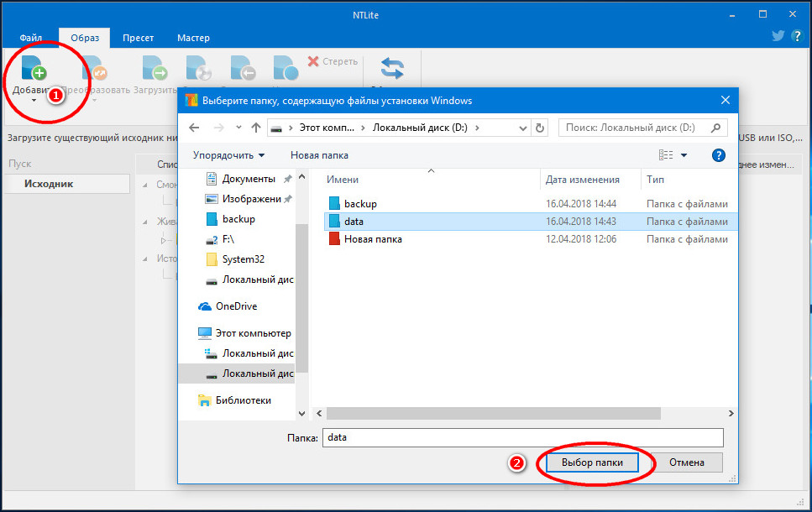Select backup in the navigation pane
The width and height of the screenshot is (812, 512).
230,219
